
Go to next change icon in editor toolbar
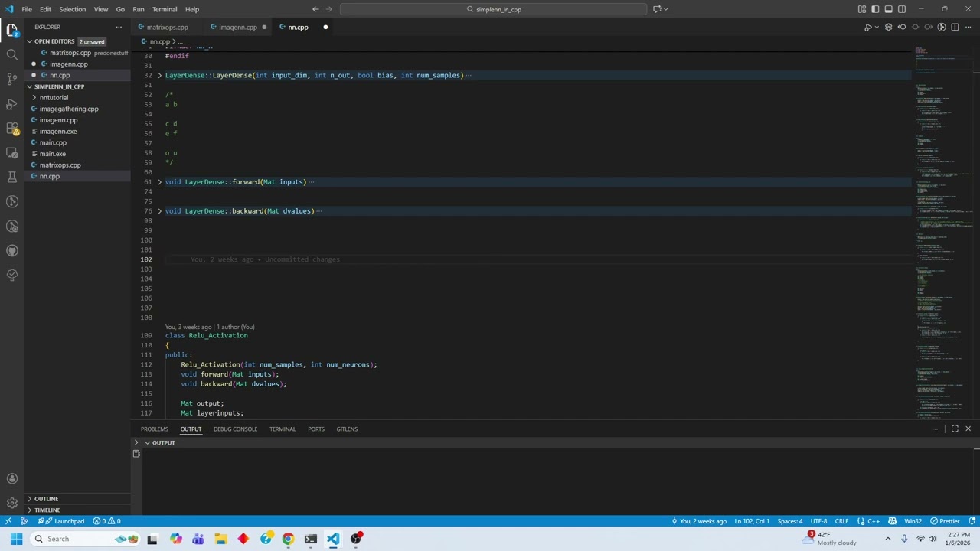click(928, 27)
